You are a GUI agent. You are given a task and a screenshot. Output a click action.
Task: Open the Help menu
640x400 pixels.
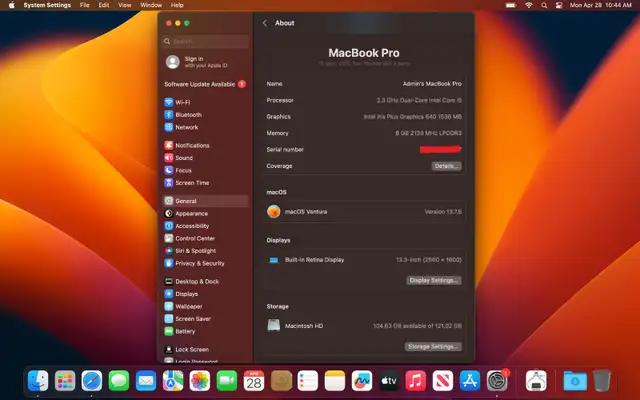pos(177,5)
